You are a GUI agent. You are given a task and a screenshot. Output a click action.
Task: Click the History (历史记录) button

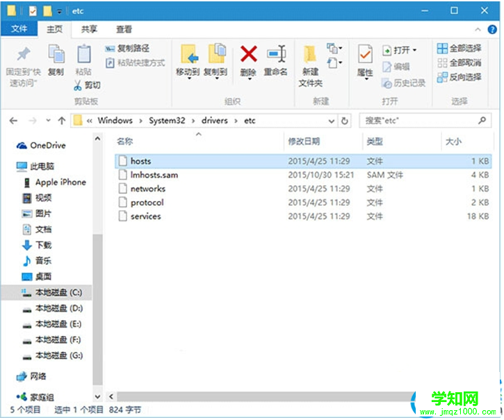pos(403,83)
